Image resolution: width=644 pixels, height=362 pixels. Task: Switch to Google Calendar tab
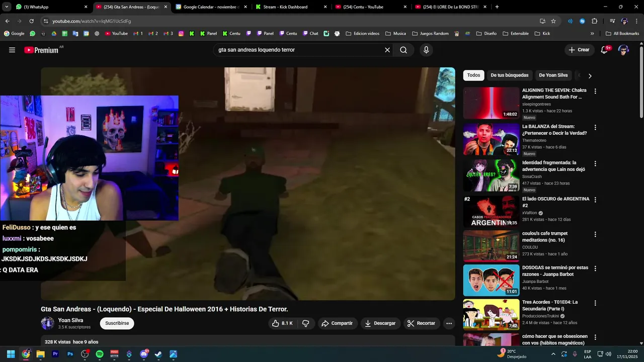coord(211,7)
